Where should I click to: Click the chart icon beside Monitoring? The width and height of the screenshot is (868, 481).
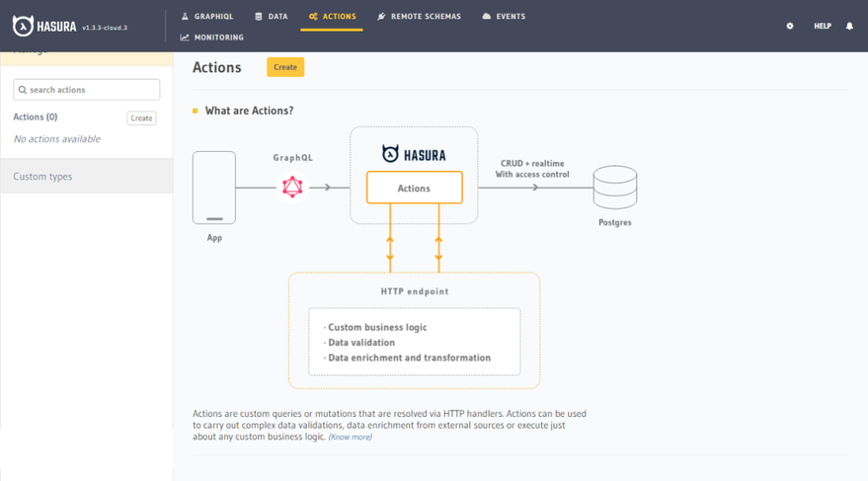click(x=185, y=38)
